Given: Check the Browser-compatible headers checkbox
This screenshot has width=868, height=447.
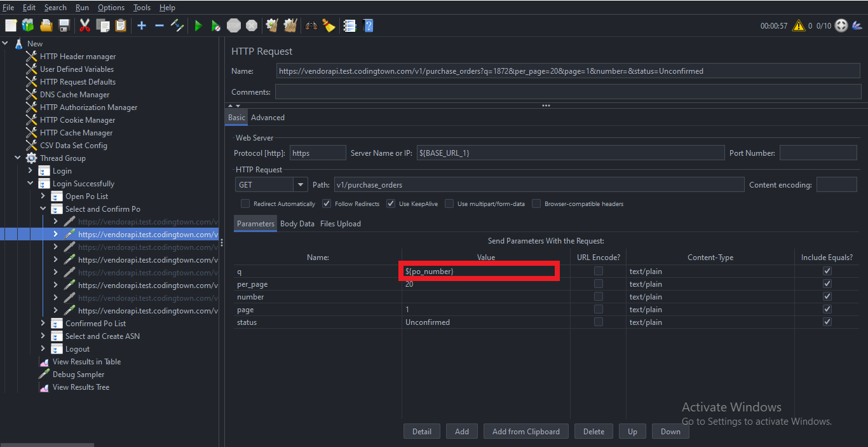Looking at the screenshot, I should point(536,204).
